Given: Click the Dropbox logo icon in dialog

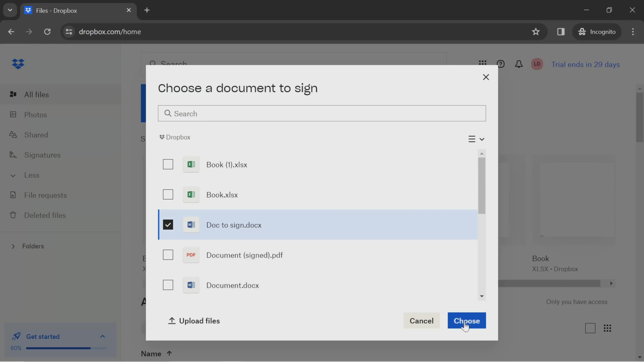Looking at the screenshot, I should pyautogui.click(x=162, y=137).
